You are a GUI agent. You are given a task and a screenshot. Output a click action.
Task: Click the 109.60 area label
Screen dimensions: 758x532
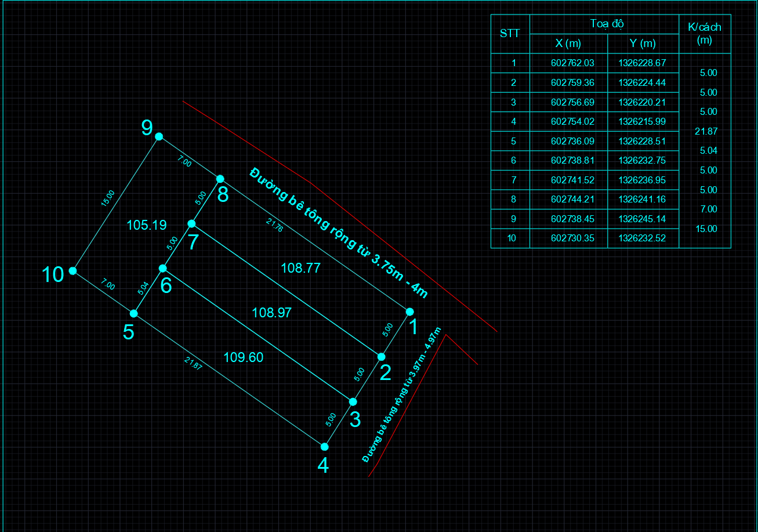pos(244,357)
